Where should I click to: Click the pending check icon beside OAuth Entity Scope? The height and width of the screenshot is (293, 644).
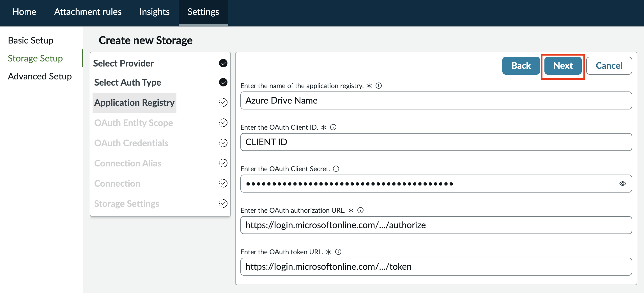coord(223,123)
